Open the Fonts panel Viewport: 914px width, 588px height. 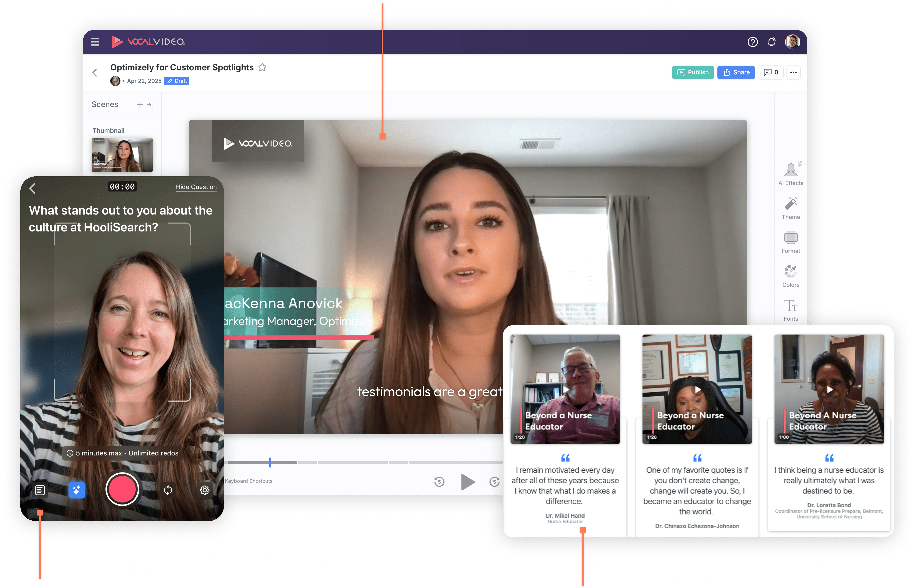[791, 310]
